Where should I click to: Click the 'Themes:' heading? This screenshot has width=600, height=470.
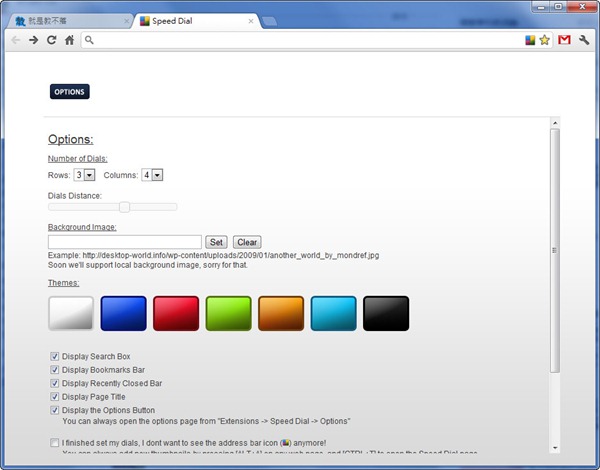[64, 283]
